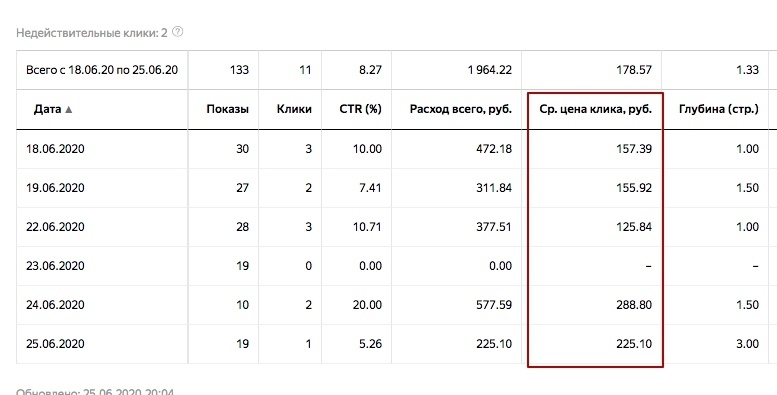Click the Дата column header
The height and width of the screenshot is (395, 777).
click(48, 109)
